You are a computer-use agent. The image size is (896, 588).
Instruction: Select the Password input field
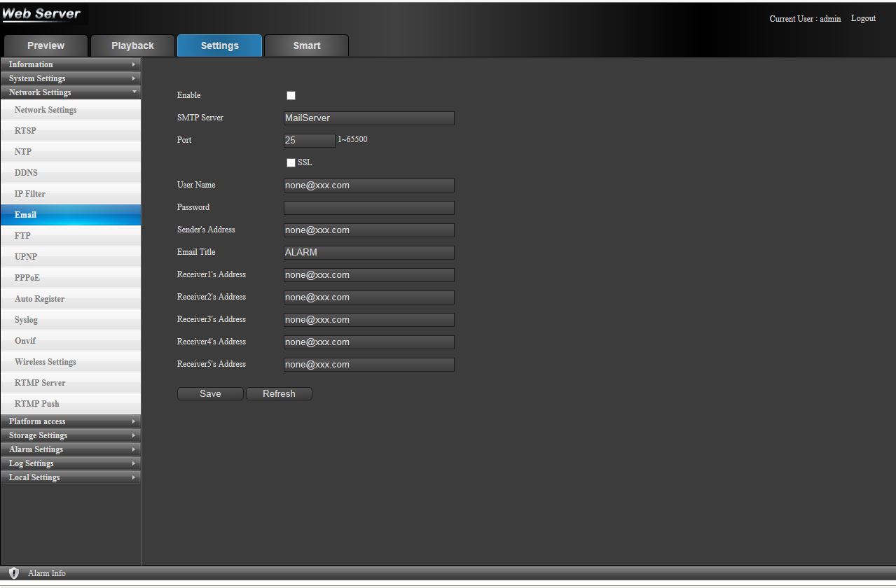[368, 208]
